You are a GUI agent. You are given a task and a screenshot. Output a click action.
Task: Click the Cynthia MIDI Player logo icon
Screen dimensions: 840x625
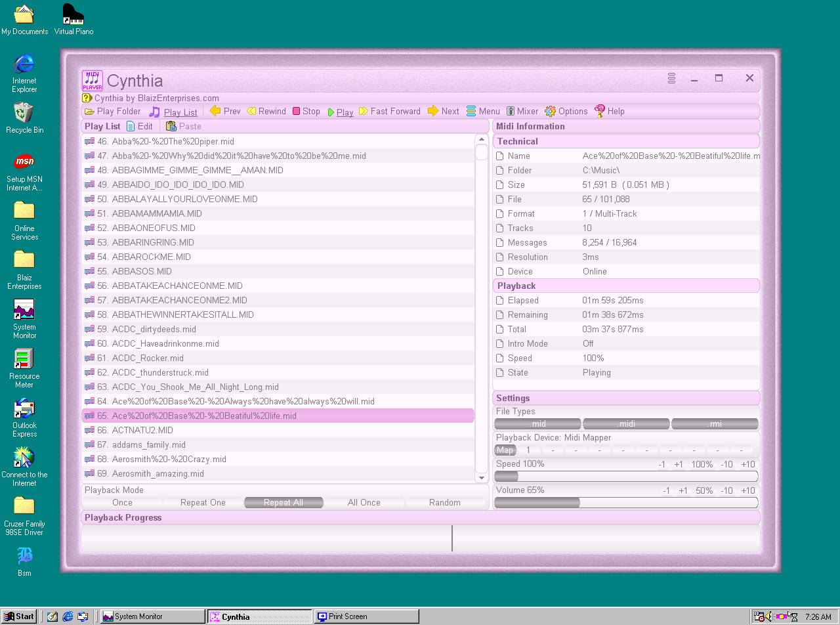pos(93,81)
